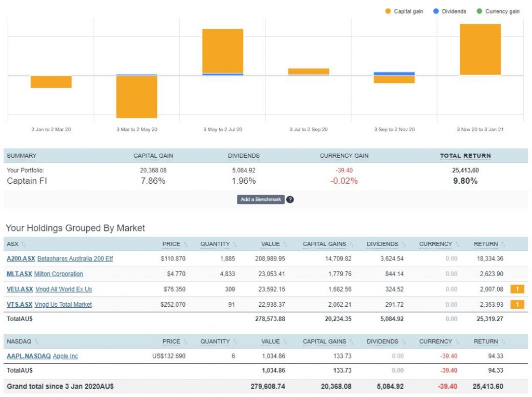Image resolution: width=532 pixels, height=397 pixels.
Task: Sort ASX table by the Price sort icon
Action: 185,244
